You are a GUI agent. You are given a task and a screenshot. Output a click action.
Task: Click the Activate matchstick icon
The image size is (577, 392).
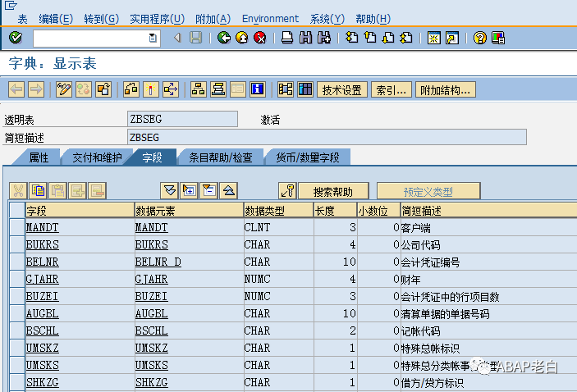coord(151,89)
